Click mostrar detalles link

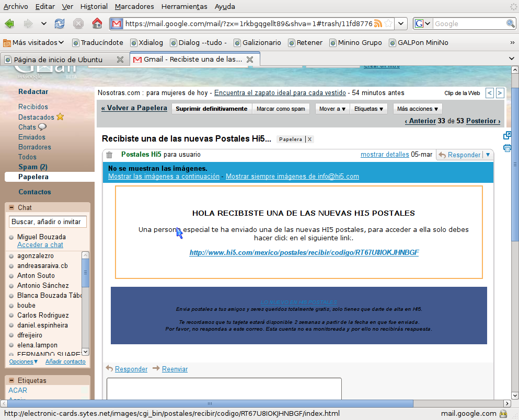click(x=385, y=155)
